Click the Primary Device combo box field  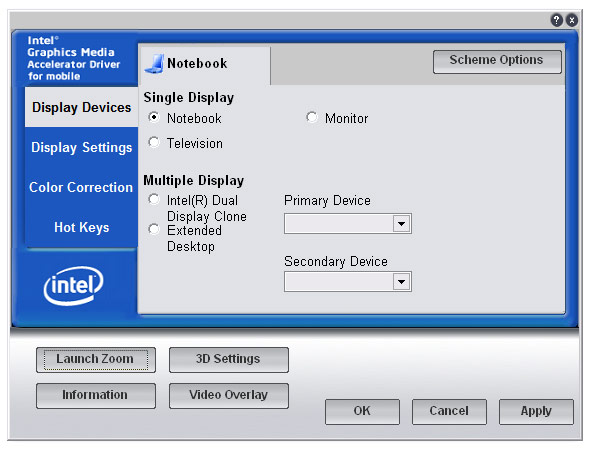(348, 224)
